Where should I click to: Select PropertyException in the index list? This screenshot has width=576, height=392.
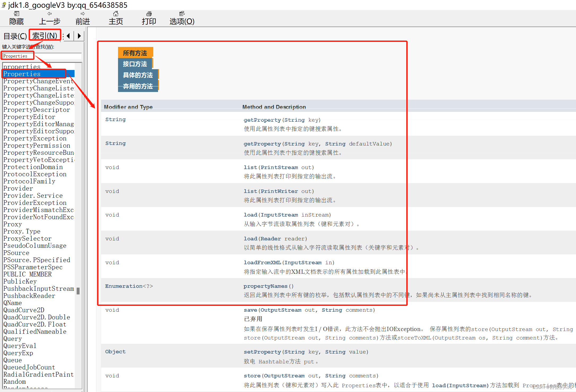click(x=35, y=138)
